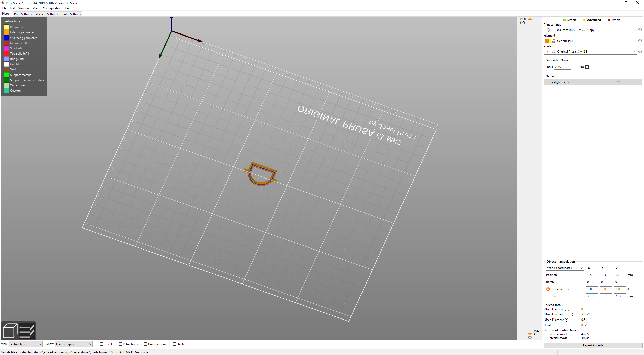Click the layer slider lock icon at bottom
Image resolution: width=644 pixels, height=355 pixels.
click(x=530, y=337)
